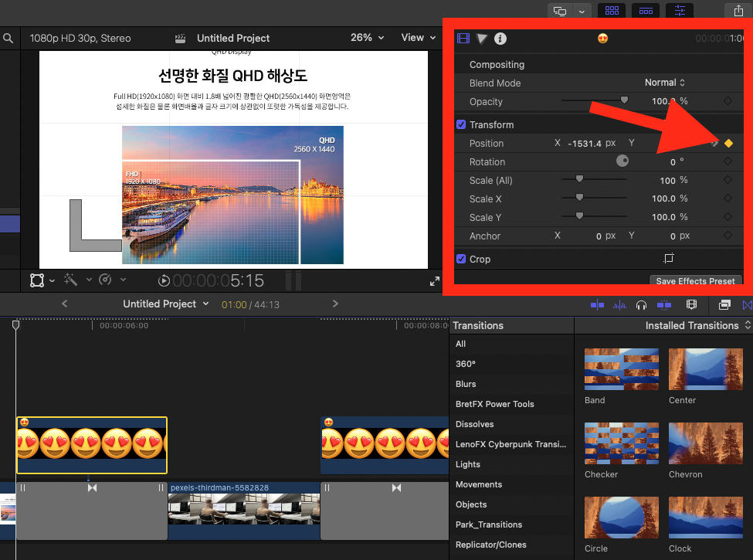Open the Info inspector tab

click(500, 39)
